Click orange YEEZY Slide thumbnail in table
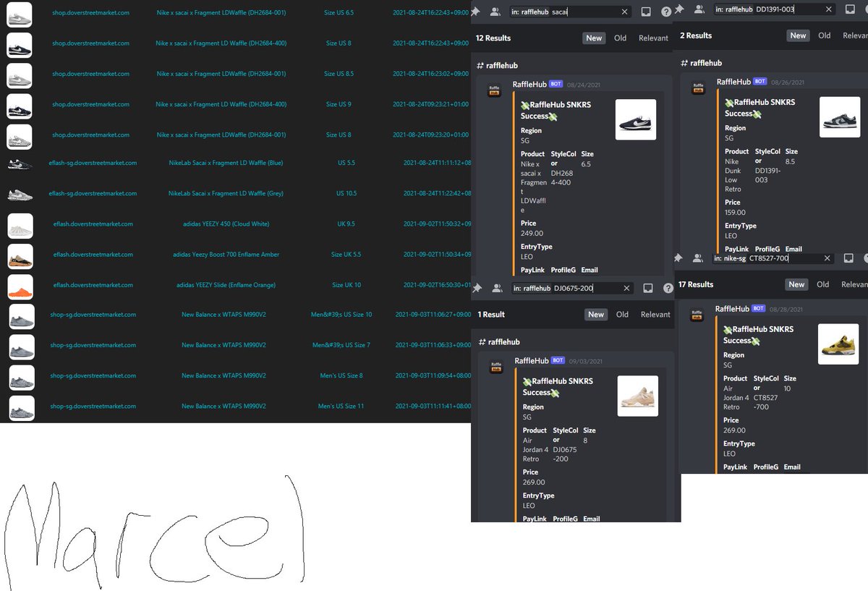868x591 pixels. (x=20, y=287)
